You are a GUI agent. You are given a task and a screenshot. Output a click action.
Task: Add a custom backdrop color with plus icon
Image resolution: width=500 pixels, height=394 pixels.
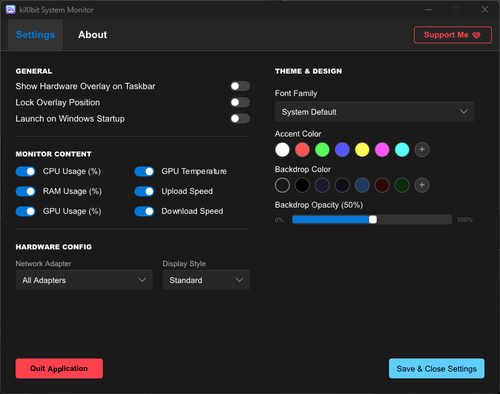(x=422, y=185)
